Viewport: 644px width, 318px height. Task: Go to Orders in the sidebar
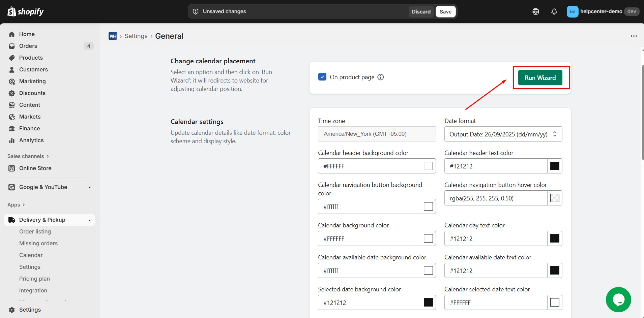coord(28,46)
